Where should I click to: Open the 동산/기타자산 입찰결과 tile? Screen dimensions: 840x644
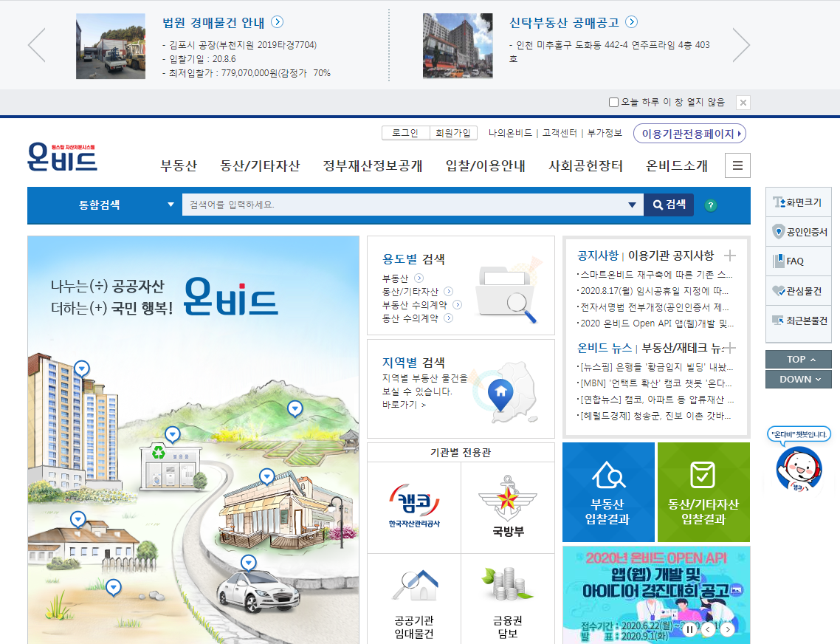703,493
